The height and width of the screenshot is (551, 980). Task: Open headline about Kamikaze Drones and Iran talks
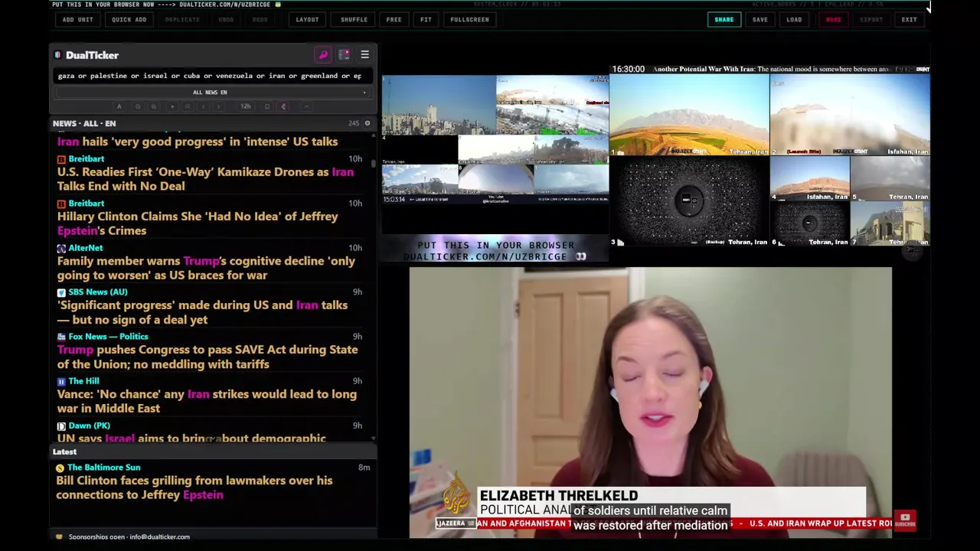[205, 179]
